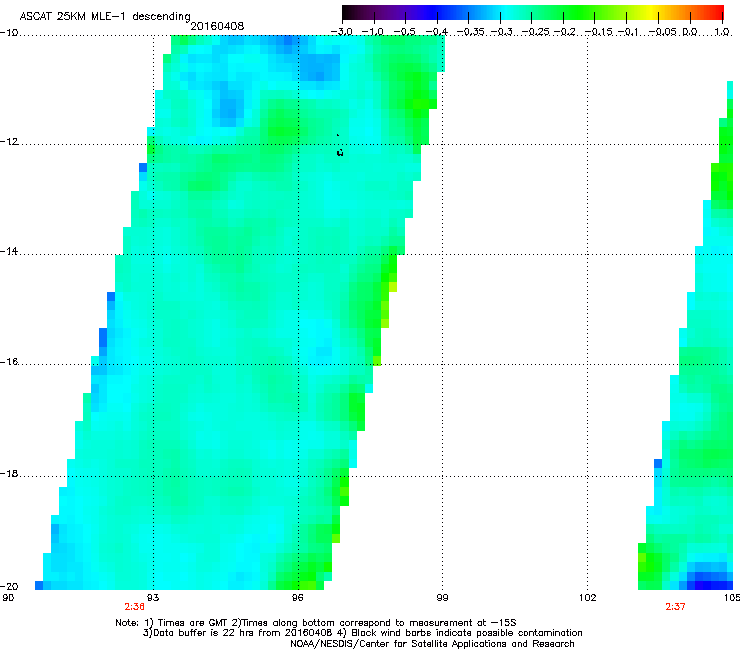Click the latitude label -18

[x=9, y=473]
